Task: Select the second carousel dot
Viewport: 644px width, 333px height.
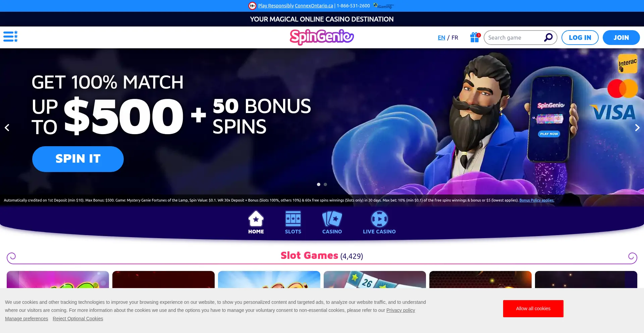Action: point(325,184)
